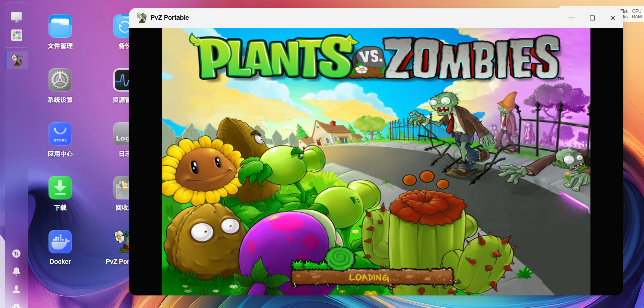This screenshot has width=644, height=308.
Task: Click the LOADING progress bar in the game
Action: 373,277
